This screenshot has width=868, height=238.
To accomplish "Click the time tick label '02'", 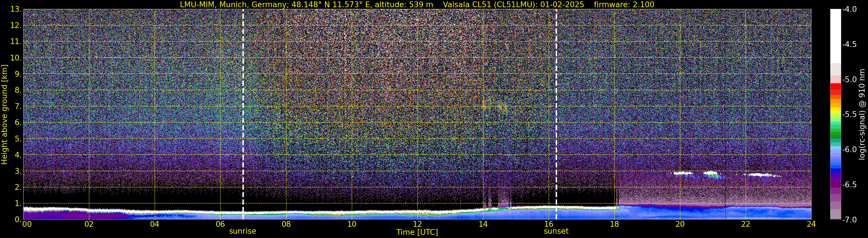I will point(89,224).
